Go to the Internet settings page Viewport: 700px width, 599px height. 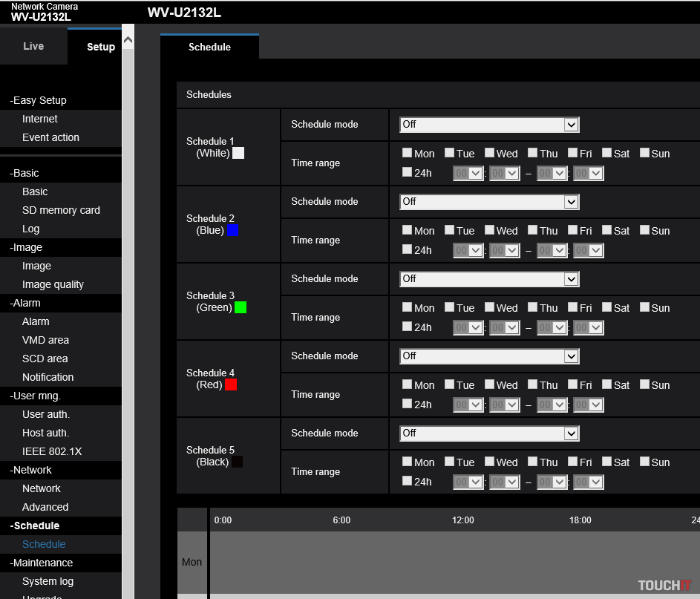tap(39, 119)
